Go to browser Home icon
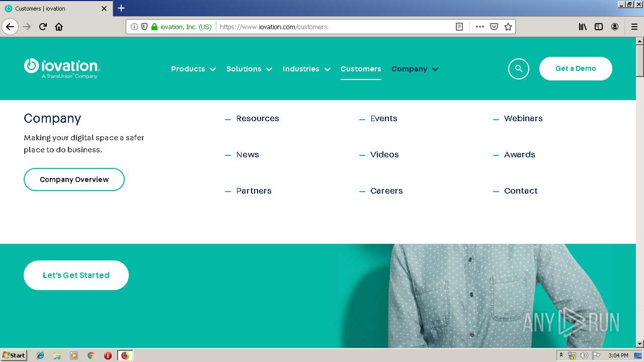 [x=59, y=27]
